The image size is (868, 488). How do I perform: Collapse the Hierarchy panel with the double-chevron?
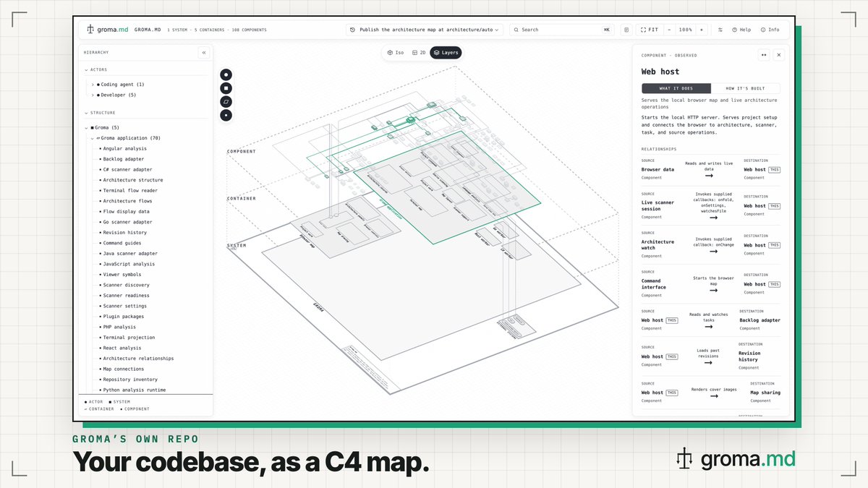[203, 53]
